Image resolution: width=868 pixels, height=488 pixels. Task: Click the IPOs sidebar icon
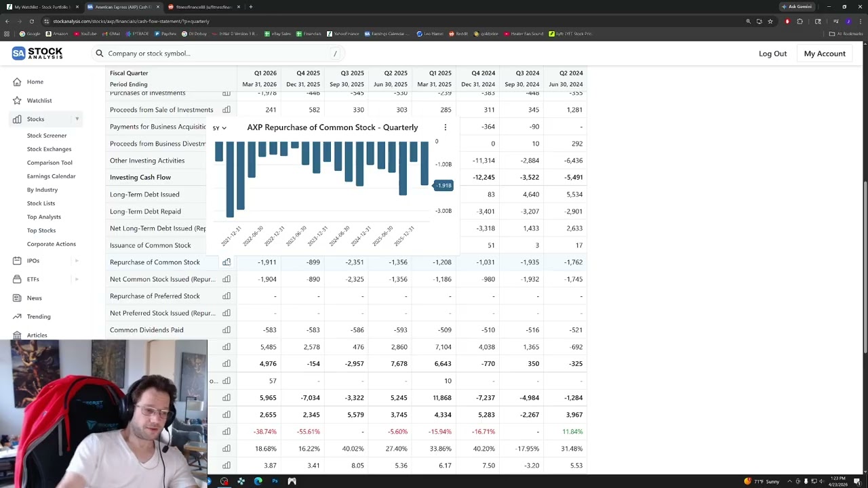tap(17, 261)
